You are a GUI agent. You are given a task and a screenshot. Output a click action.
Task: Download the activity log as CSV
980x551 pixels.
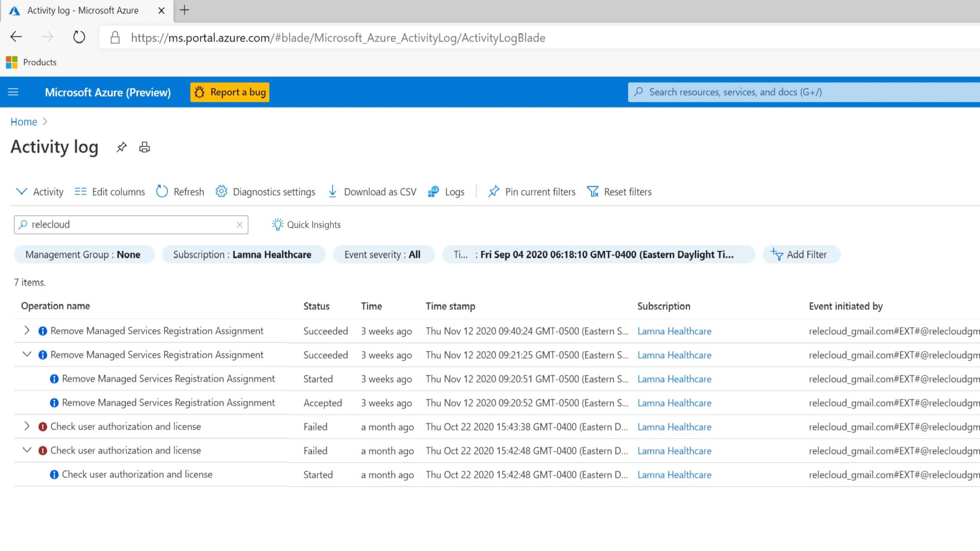point(372,192)
